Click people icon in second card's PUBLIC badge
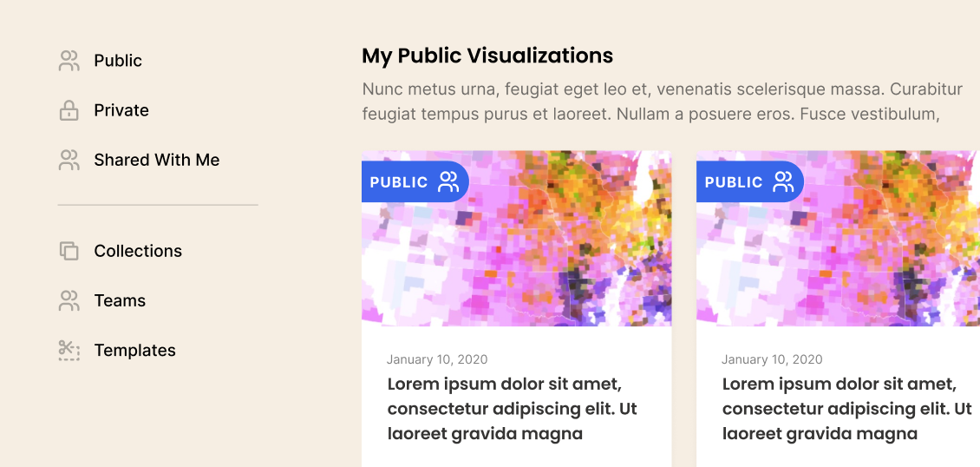 coord(784,182)
